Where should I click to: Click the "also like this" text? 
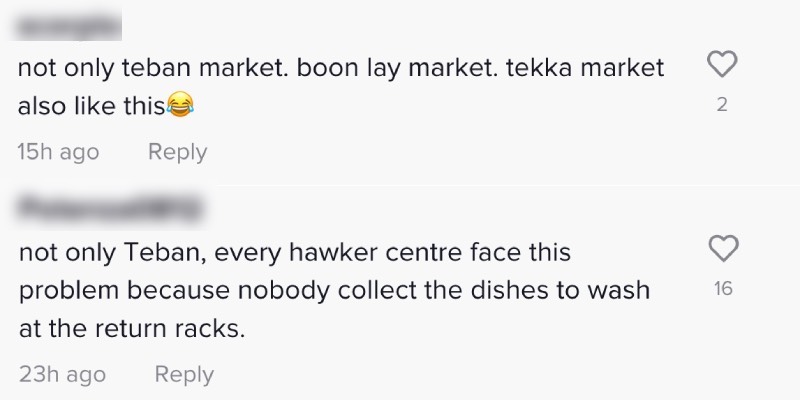(x=92, y=108)
